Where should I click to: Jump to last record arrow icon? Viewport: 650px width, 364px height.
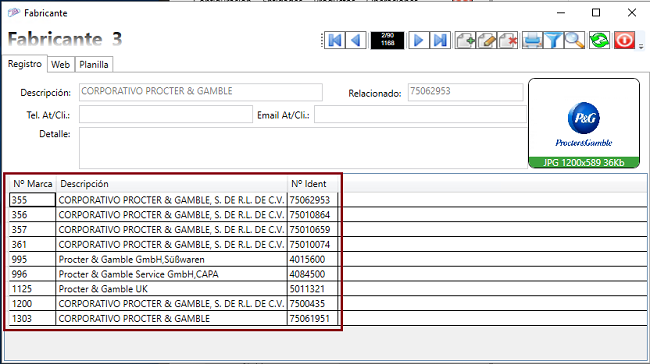(x=440, y=40)
